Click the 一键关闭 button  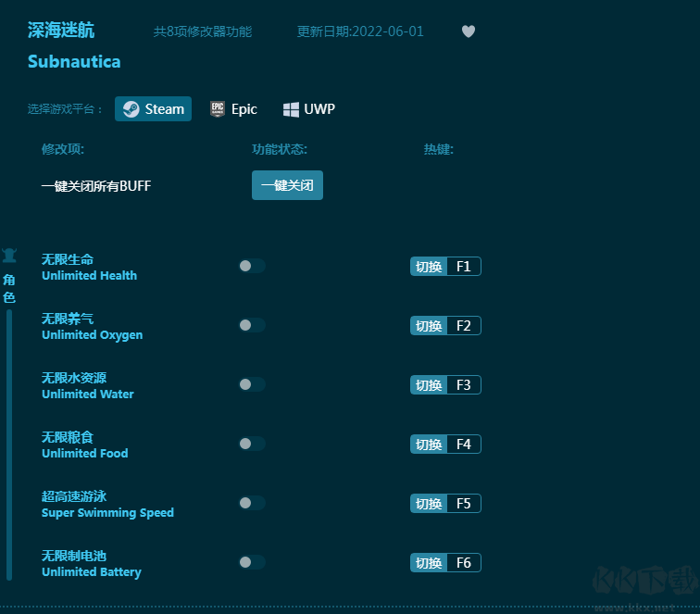(287, 185)
